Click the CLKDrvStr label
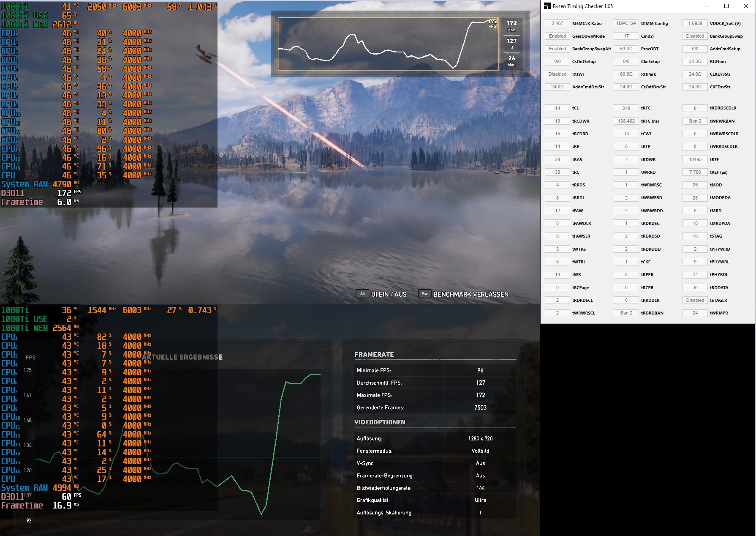Image resolution: width=756 pixels, height=536 pixels. pyautogui.click(x=720, y=74)
